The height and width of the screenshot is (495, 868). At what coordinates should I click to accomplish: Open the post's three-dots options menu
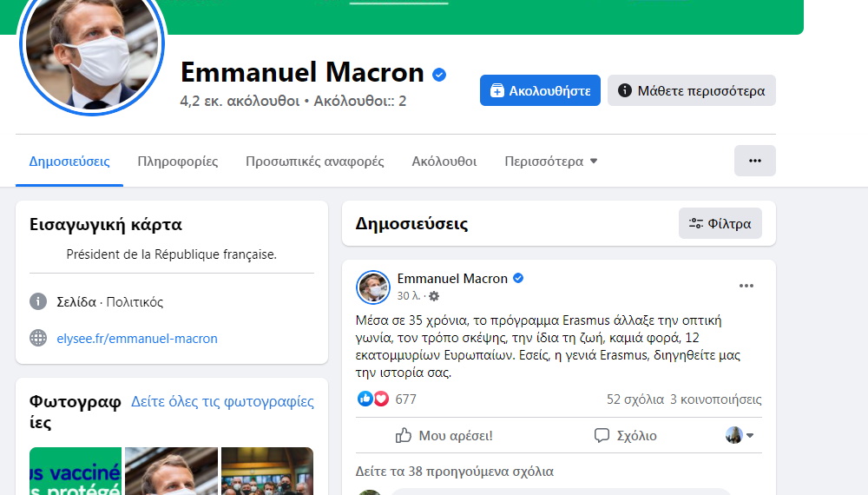click(746, 286)
